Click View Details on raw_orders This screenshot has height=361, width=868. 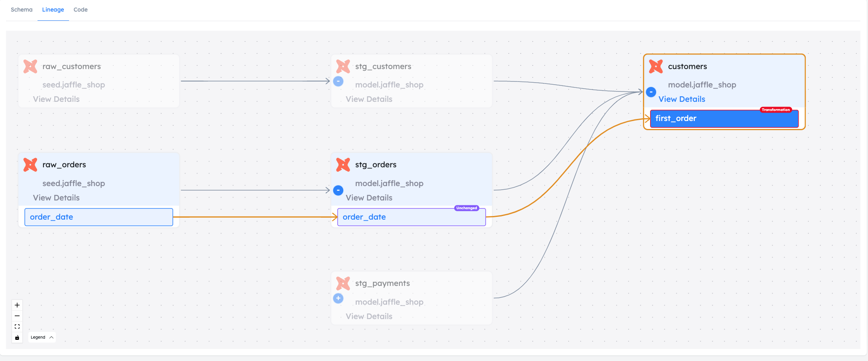(x=56, y=198)
